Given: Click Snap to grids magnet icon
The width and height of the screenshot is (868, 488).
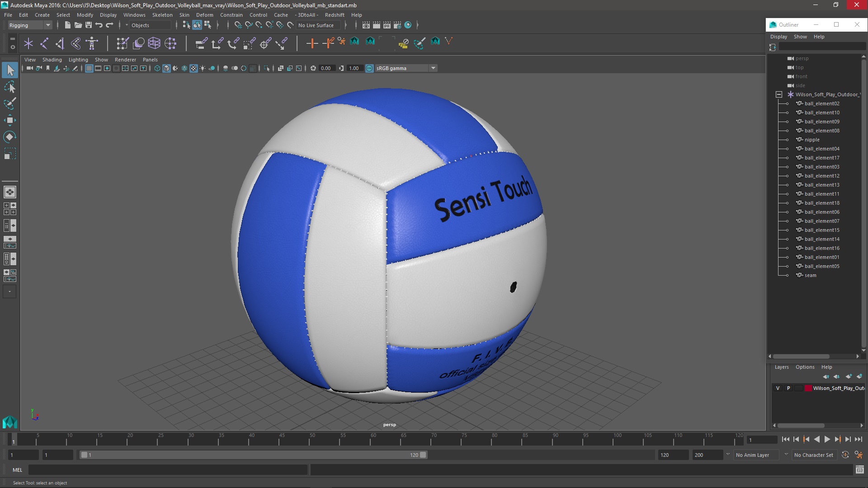Looking at the screenshot, I should [x=238, y=25].
